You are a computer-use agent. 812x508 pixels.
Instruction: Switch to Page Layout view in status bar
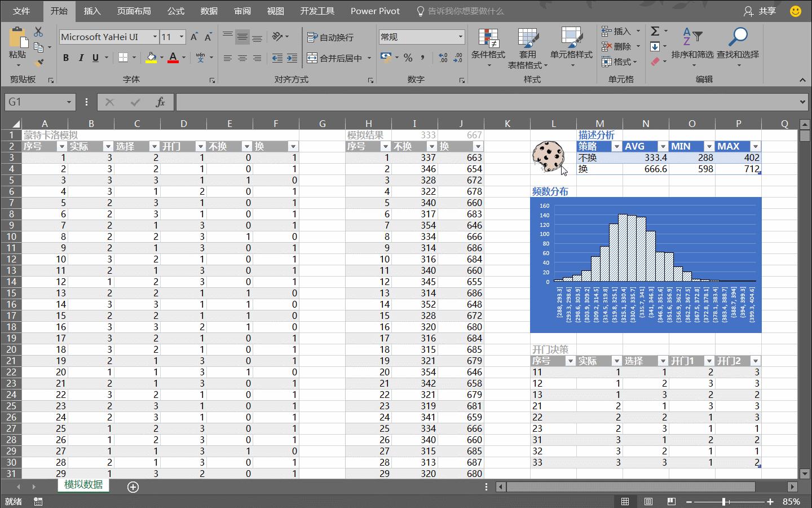(x=648, y=501)
